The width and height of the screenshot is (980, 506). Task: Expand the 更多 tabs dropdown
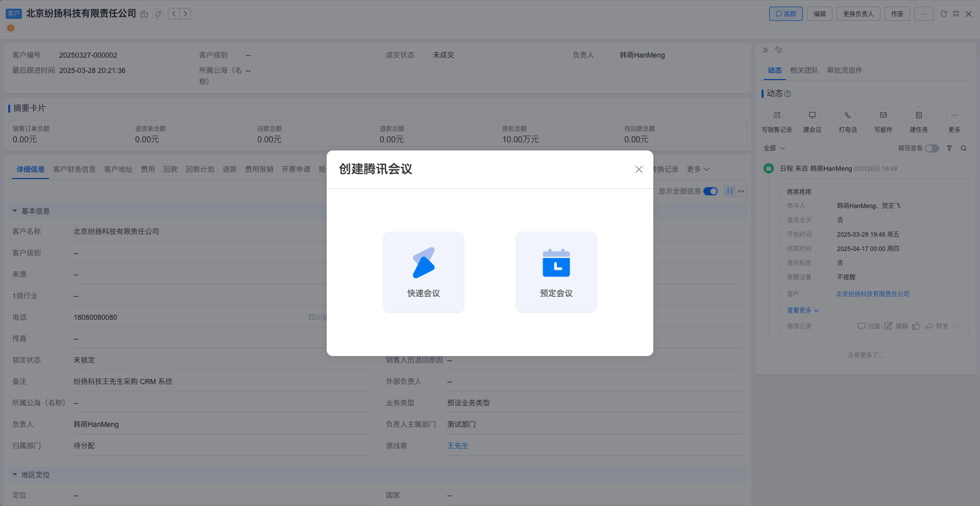click(698, 169)
